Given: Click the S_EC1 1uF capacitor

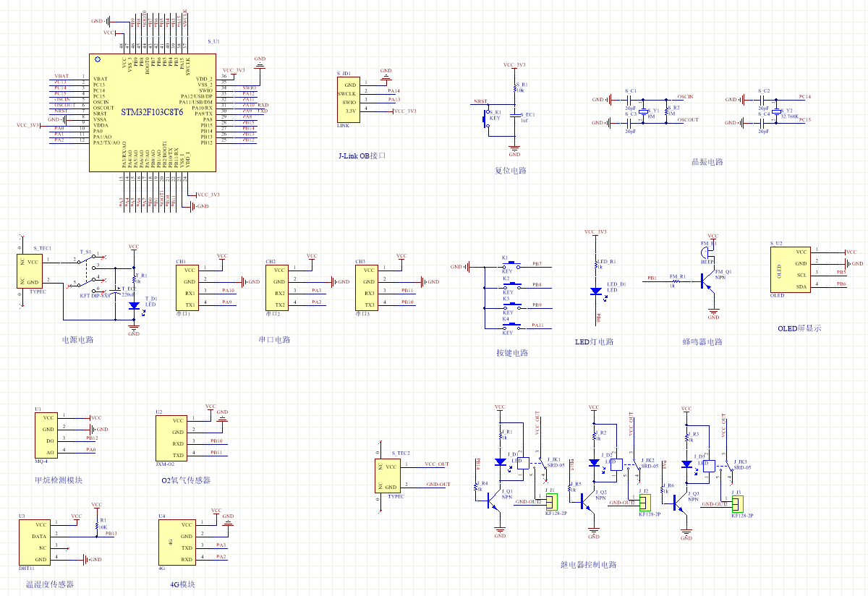Looking at the screenshot, I should tap(515, 116).
